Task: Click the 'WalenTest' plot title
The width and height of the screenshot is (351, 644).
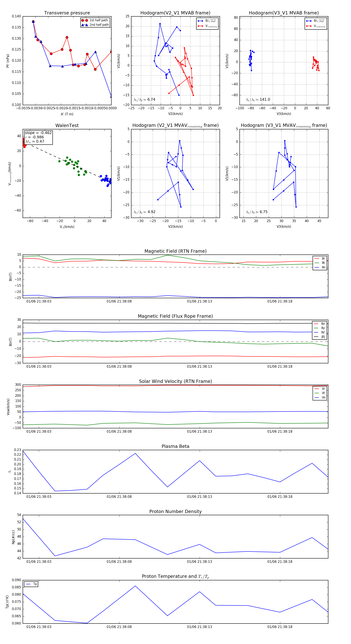Action: pyautogui.click(x=67, y=125)
